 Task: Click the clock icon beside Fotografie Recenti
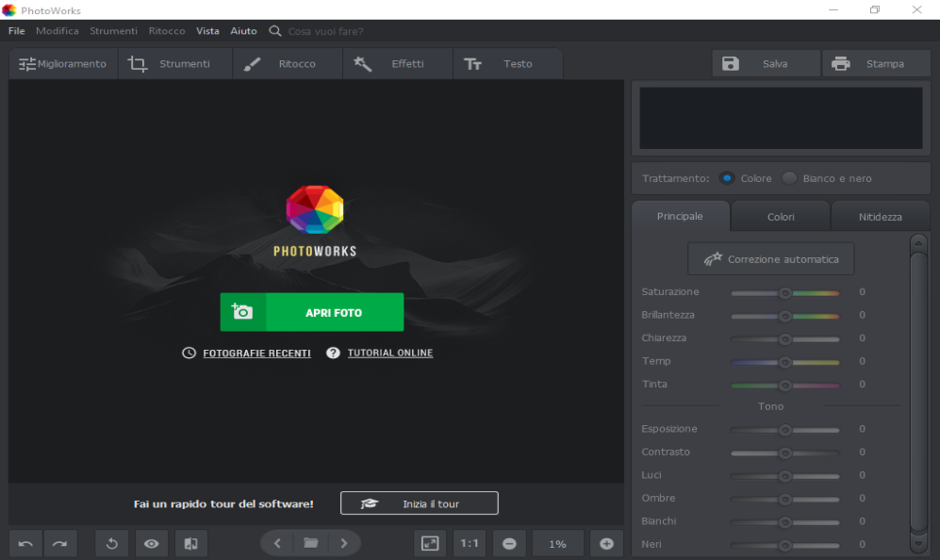pos(189,354)
